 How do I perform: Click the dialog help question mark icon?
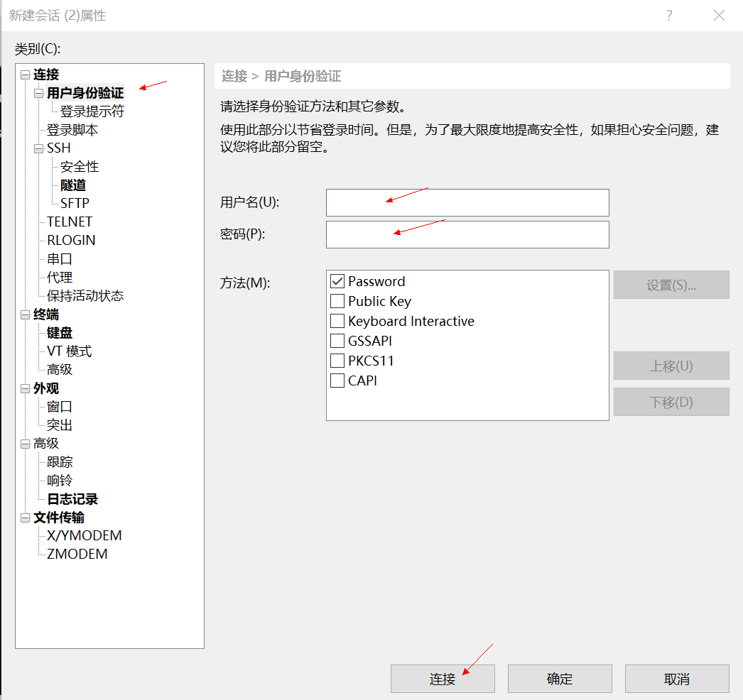[668, 15]
